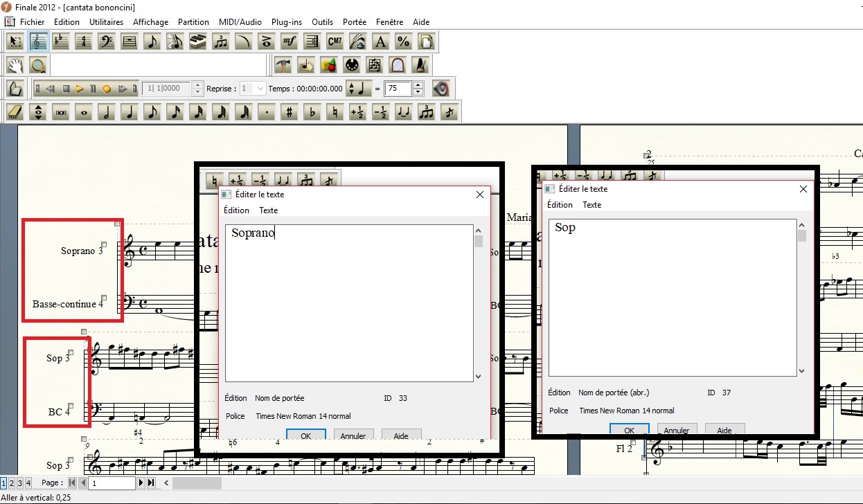Viewport: 863px width, 504px height.
Task: Open the Chord tool labeled CM7
Action: 335,42
